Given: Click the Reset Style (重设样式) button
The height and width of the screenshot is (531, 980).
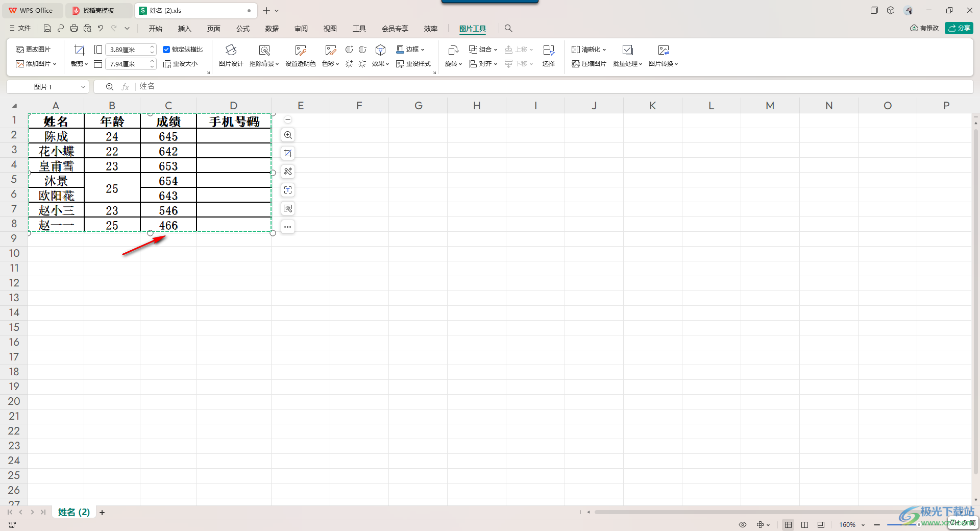Looking at the screenshot, I should point(413,64).
